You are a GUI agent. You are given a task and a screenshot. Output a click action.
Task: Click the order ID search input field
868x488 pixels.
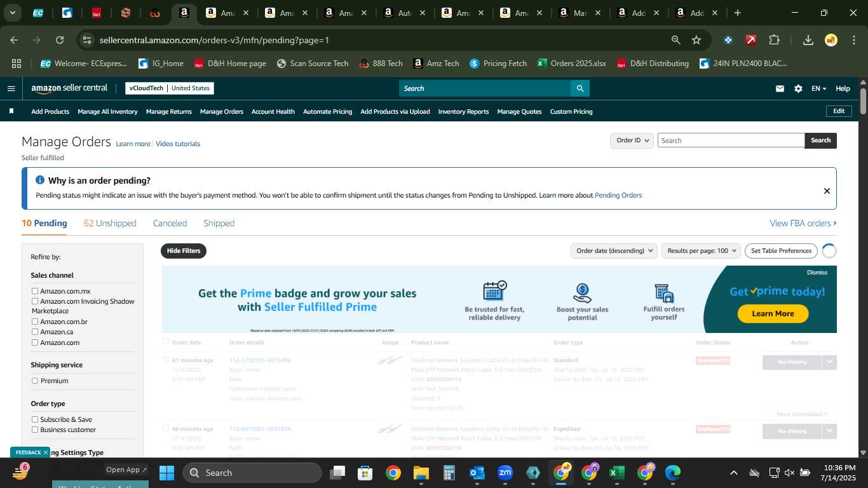(x=731, y=140)
